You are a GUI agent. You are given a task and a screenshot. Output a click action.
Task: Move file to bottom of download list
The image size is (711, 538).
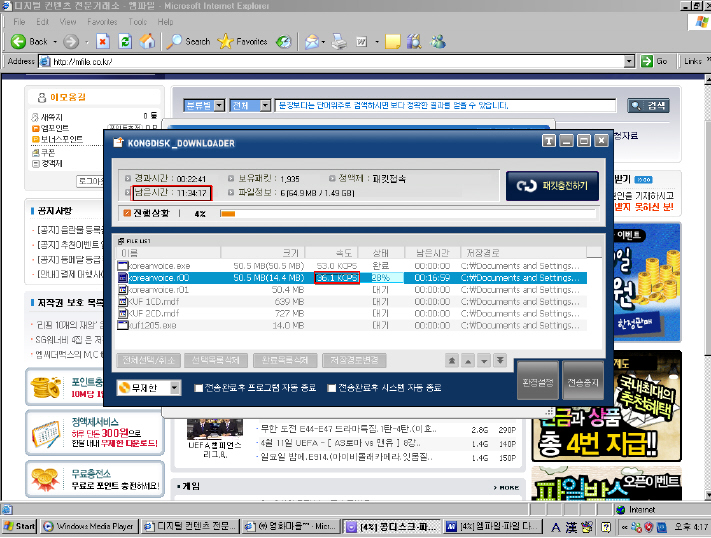(500, 361)
